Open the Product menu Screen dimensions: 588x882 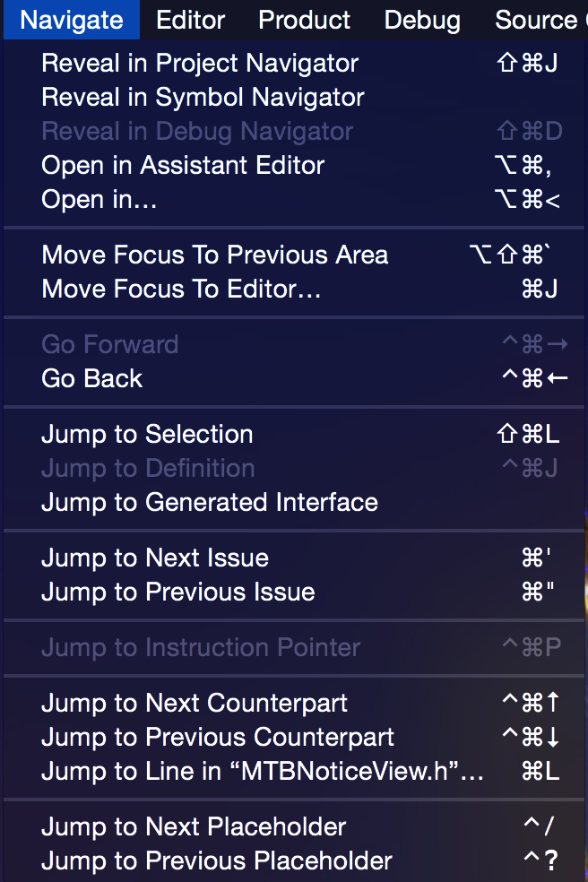click(x=304, y=20)
